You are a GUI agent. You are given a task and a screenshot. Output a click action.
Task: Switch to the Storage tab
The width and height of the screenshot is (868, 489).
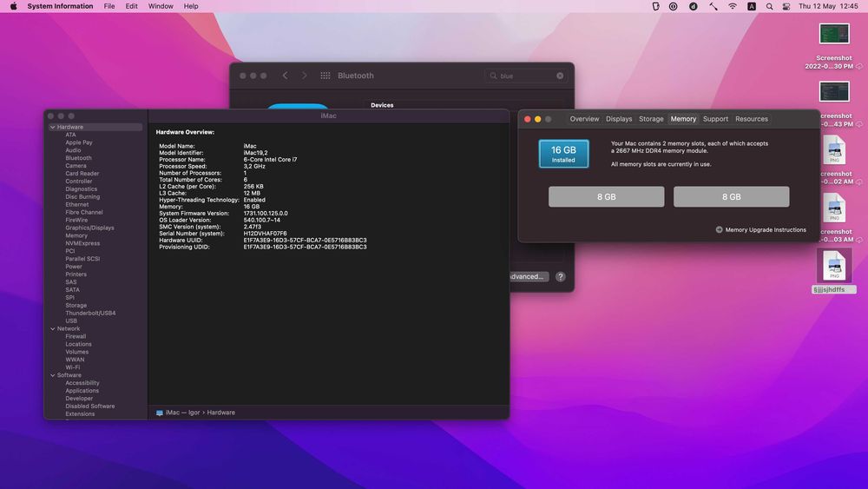[651, 118]
